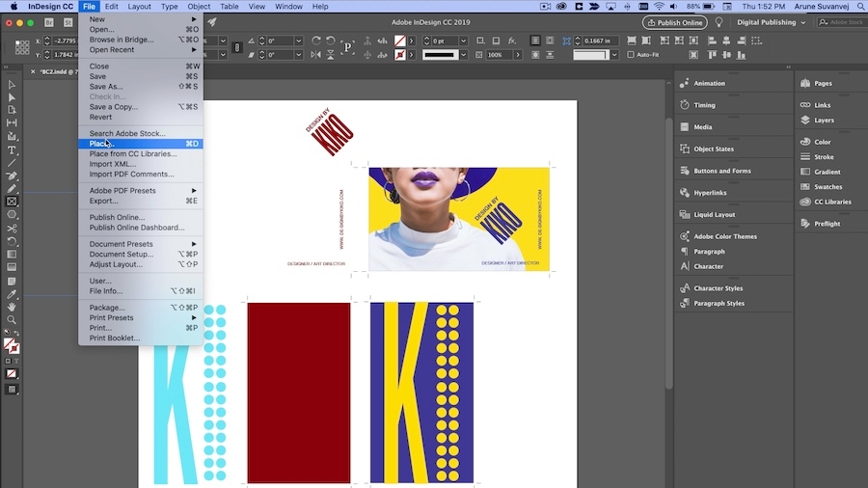
Task: Click the Publish Online button
Action: [x=675, y=23]
